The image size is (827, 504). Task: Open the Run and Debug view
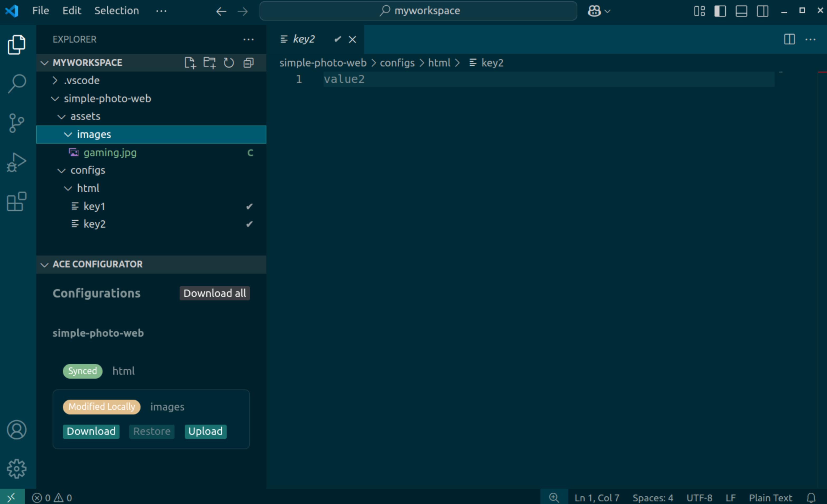pyautogui.click(x=16, y=162)
